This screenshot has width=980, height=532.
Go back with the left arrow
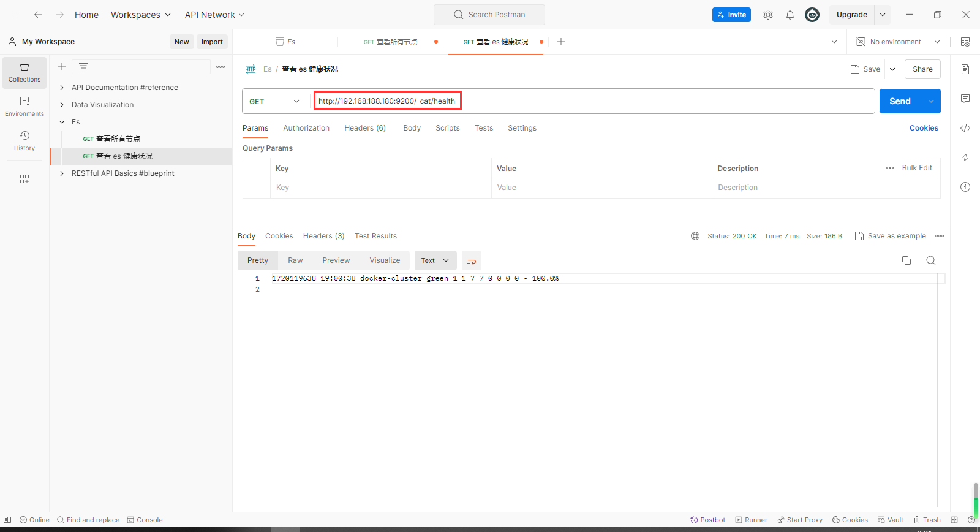tap(38, 15)
